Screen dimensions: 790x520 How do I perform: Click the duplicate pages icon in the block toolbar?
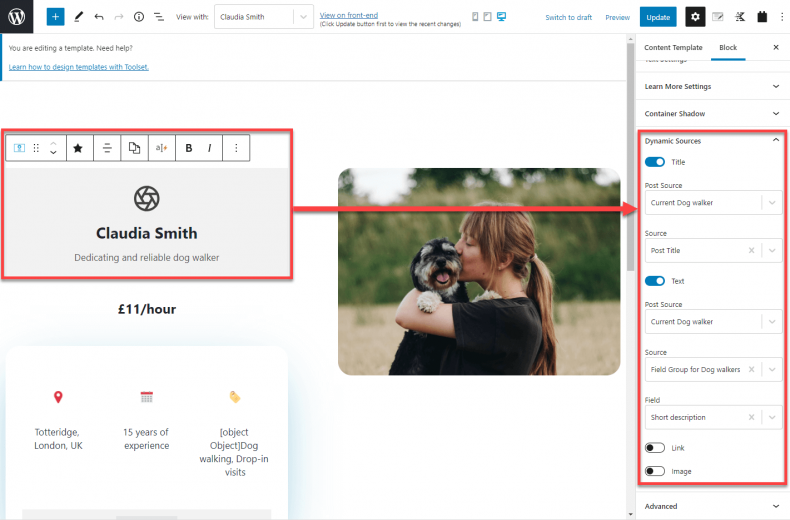(134, 148)
